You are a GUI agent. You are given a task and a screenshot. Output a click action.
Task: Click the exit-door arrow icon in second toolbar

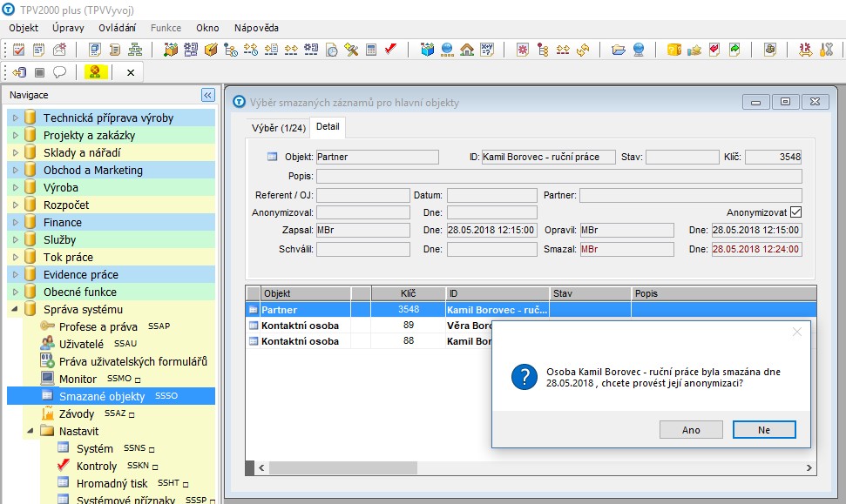point(19,72)
